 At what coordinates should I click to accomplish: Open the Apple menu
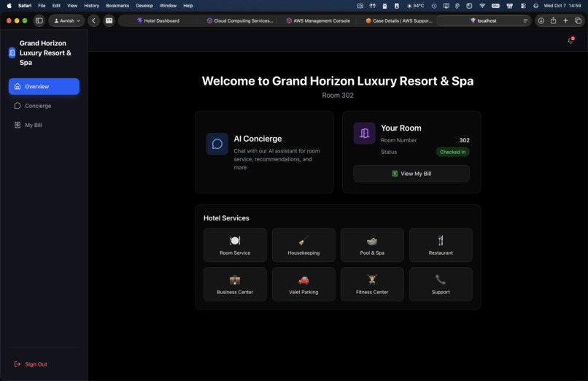click(9, 6)
